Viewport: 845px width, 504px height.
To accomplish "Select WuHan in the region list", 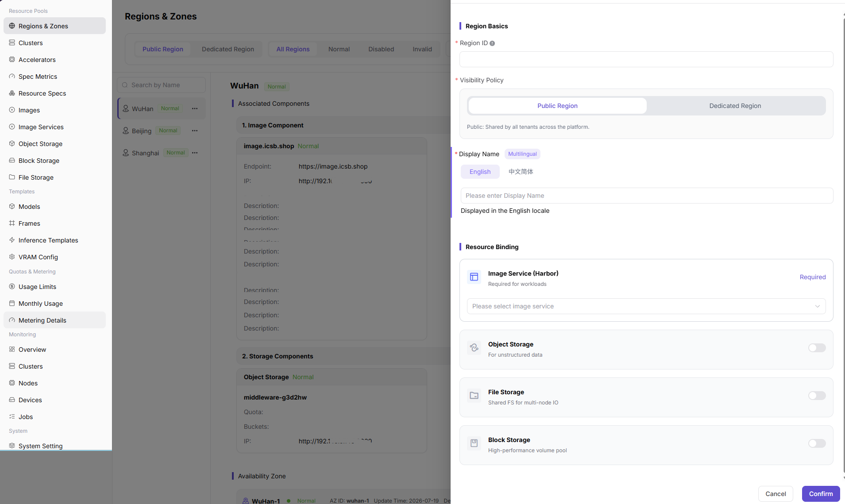I will coord(162,108).
